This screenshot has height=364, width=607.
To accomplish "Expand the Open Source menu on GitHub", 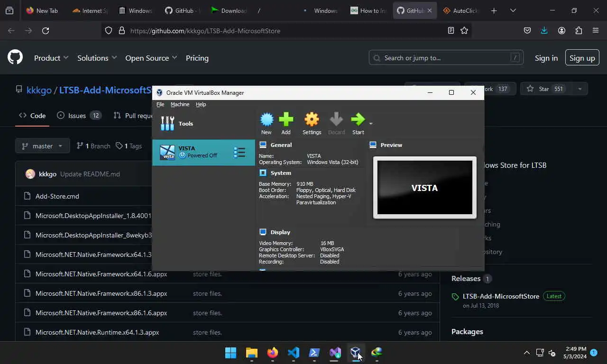I will 151,58.
